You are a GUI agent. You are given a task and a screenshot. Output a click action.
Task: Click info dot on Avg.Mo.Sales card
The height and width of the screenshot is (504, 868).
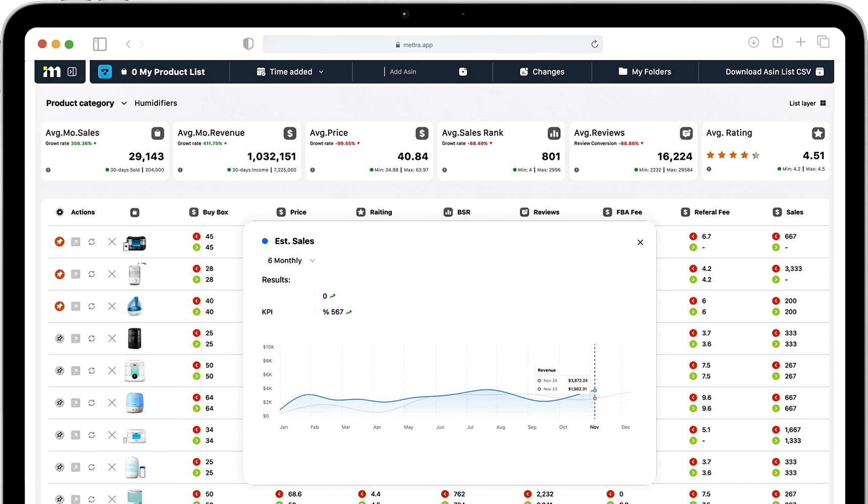[48, 170]
